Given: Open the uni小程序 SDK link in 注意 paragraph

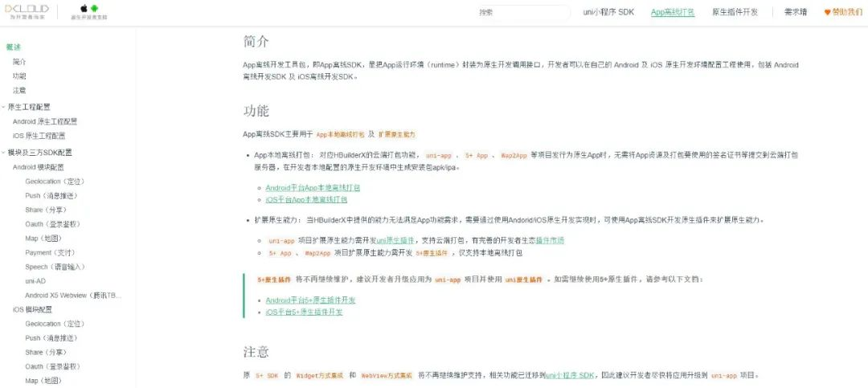Looking at the screenshot, I should tap(570, 376).
